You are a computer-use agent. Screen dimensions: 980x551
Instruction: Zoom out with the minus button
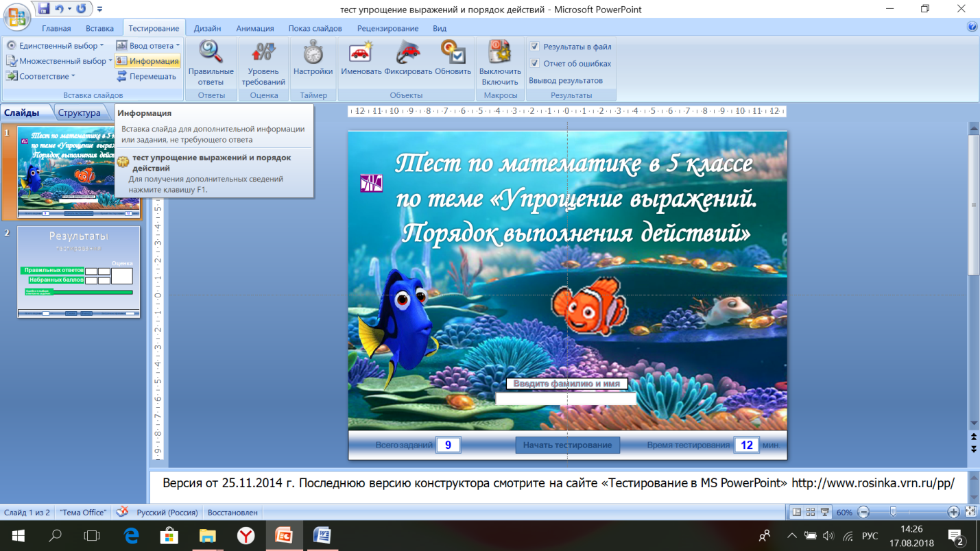point(863,512)
